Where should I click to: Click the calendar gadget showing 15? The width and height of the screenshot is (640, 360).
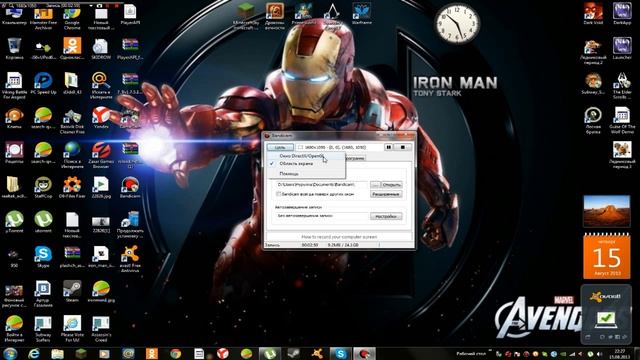pos(607,256)
